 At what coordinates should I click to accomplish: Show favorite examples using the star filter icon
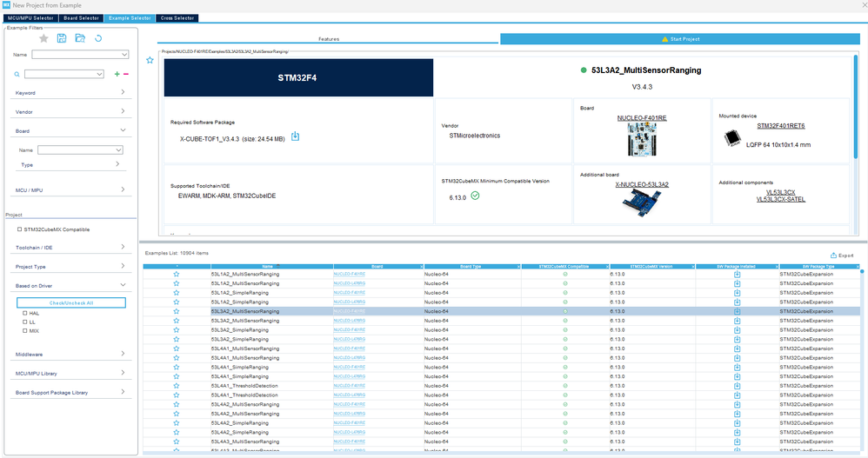pos(43,38)
